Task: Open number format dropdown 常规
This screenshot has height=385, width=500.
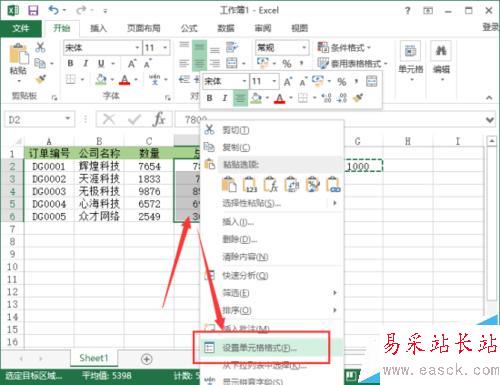Action: (x=304, y=48)
